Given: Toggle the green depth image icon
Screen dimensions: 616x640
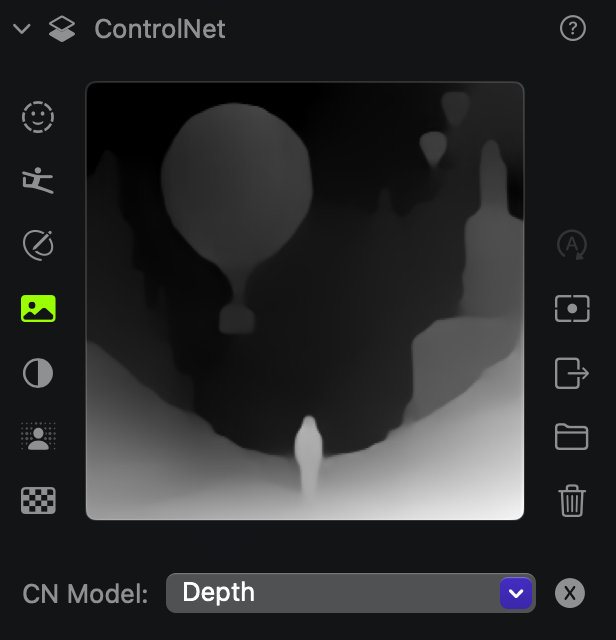Looking at the screenshot, I should point(38,309).
